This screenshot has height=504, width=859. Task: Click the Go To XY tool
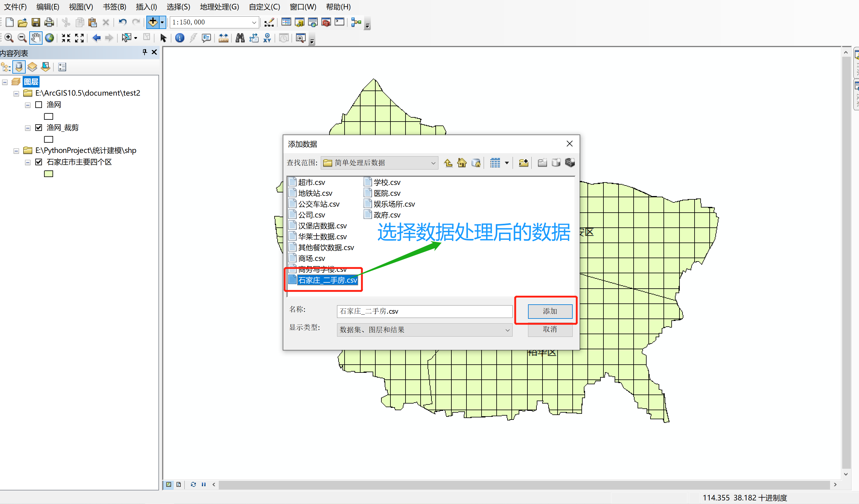[x=267, y=38]
